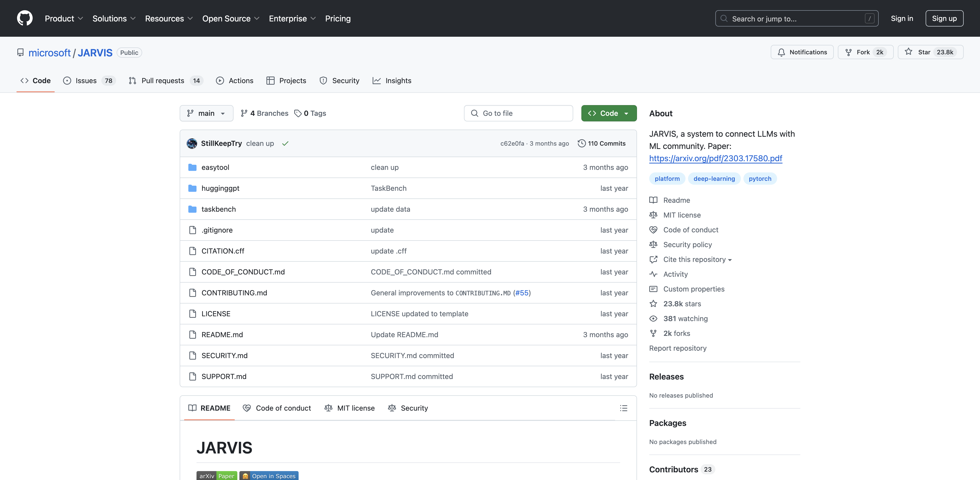Click the heart icon beside Code of conduct in About
The height and width of the screenshot is (480, 980).
[x=653, y=230]
